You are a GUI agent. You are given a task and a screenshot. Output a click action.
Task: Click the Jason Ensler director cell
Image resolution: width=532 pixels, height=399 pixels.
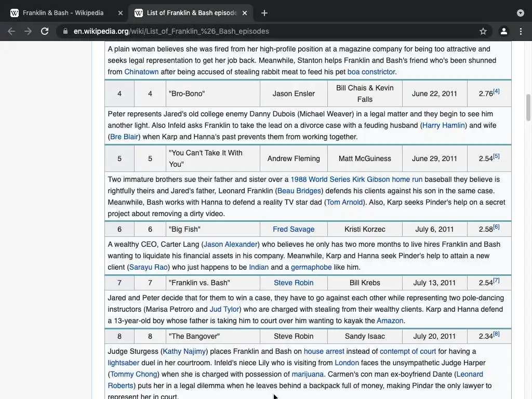[294, 94]
